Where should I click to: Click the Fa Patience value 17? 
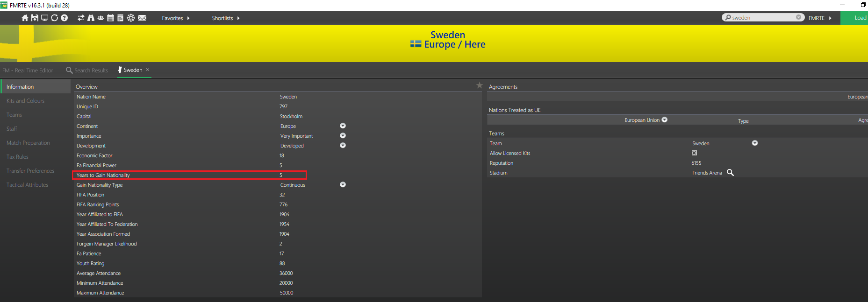(282, 253)
